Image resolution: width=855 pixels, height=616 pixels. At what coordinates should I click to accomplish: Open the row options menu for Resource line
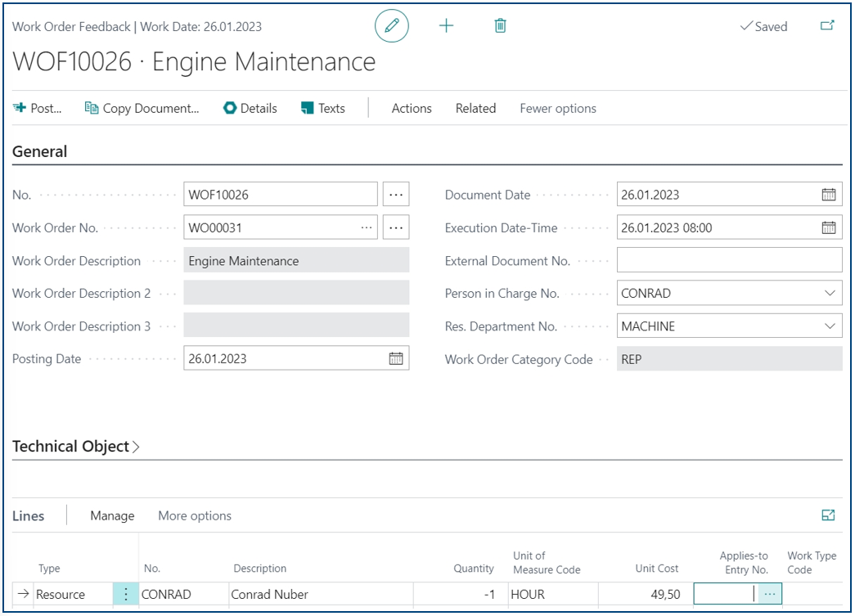tap(125, 594)
